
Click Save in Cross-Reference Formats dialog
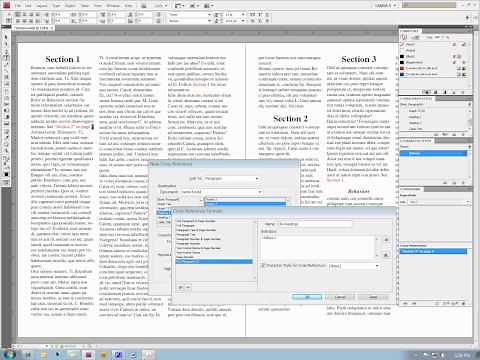[373, 297]
